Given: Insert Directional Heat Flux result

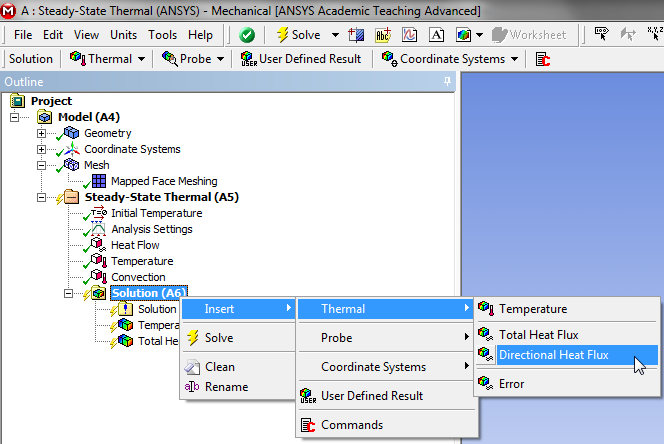Looking at the screenshot, I should [x=567, y=355].
